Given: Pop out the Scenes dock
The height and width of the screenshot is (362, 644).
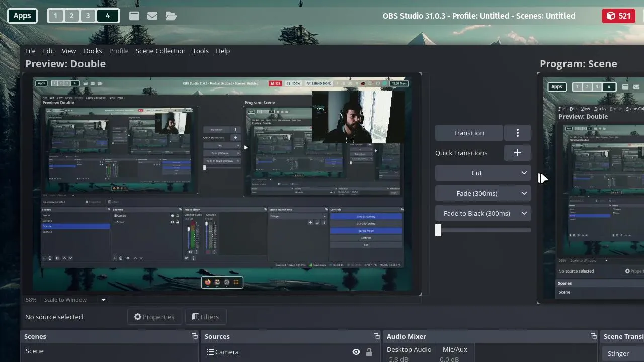Looking at the screenshot, I should pyautogui.click(x=195, y=336).
